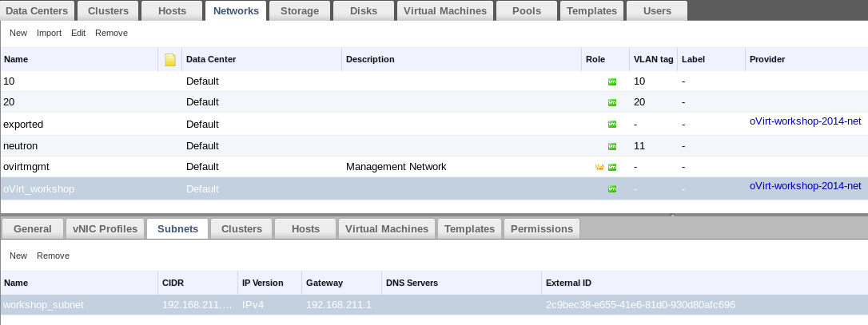The image size is (868, 325).
Task: Open the Data Centers tab
Action: coord(37,11)
